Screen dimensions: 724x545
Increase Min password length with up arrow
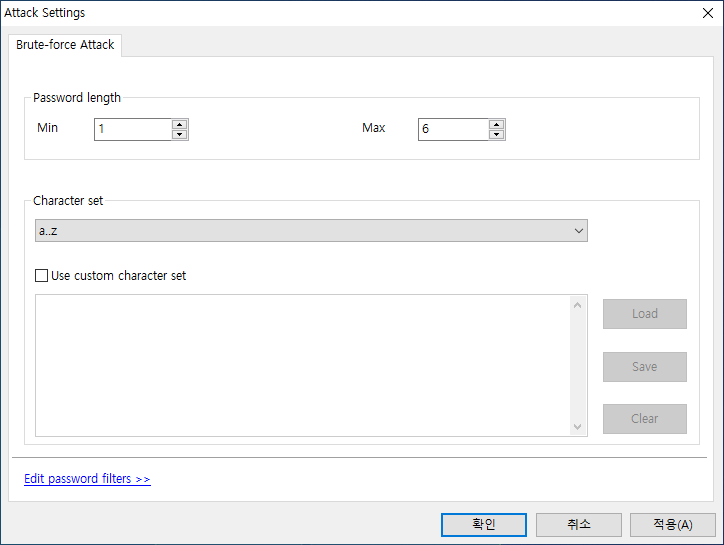[x=180, y=124]
